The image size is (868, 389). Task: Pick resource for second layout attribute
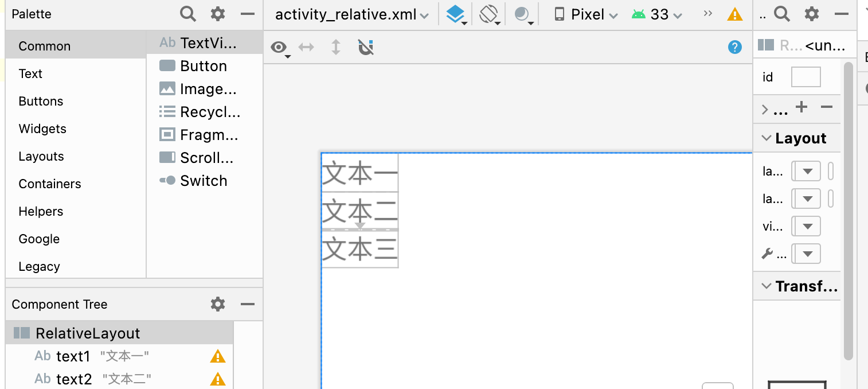831,199
